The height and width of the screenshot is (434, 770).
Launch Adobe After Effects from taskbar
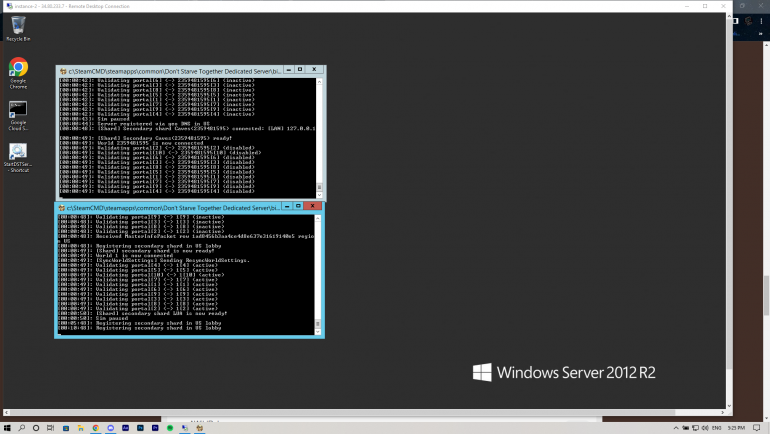(x=125, y=428)
